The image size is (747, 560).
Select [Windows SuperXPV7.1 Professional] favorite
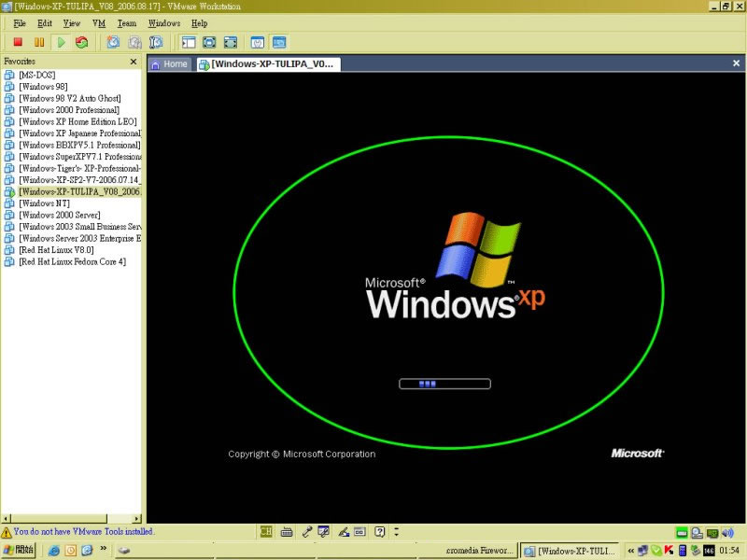(x=73, y=156)
